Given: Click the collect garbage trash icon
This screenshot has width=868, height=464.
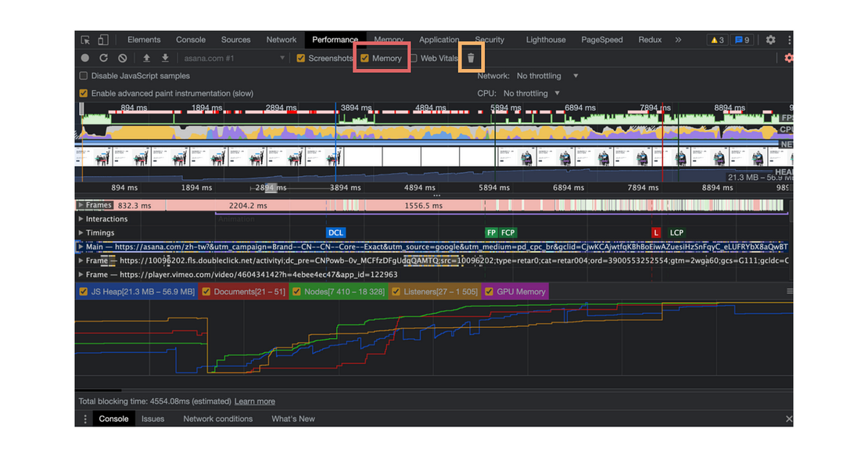Looking at the screenshot, I should [471, 58].
